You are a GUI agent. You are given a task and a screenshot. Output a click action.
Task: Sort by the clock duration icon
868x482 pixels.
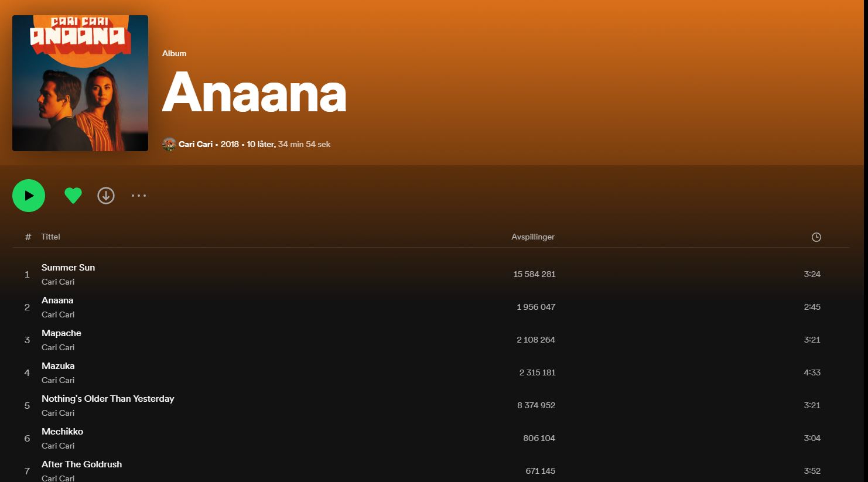point(816,237)
